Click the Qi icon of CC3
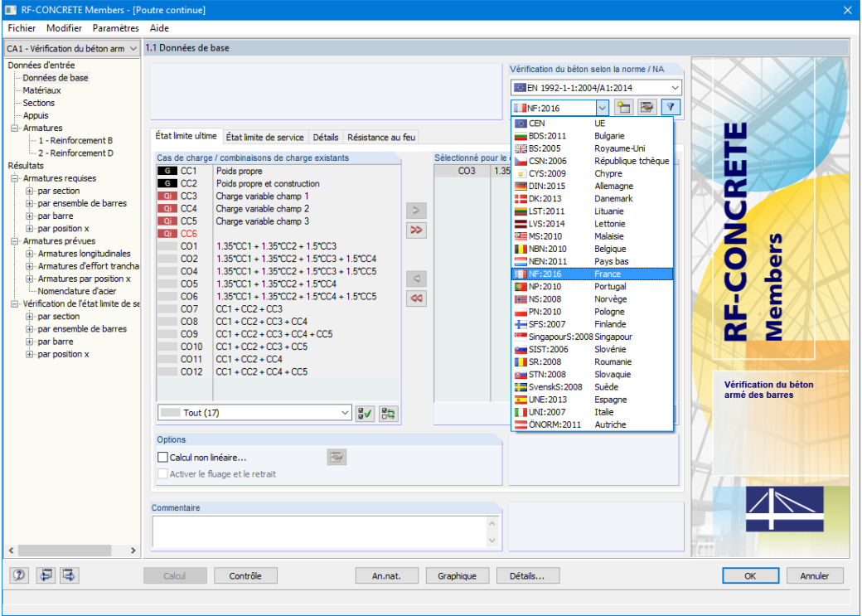The width and height of the screenshot is (862, 616). pos(167,196)
